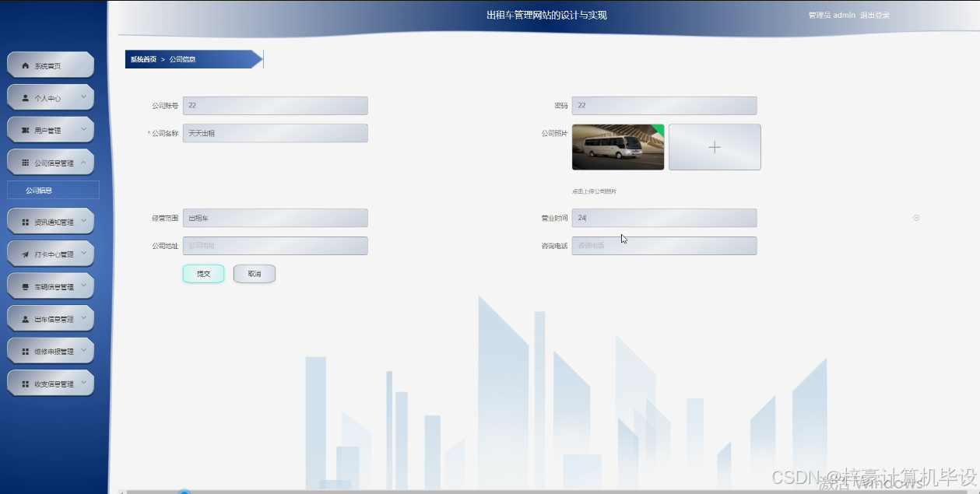The image size is (980, 494).
Task: Expand the 用户管理 dropdown chevron
Action: coord(83,129)
